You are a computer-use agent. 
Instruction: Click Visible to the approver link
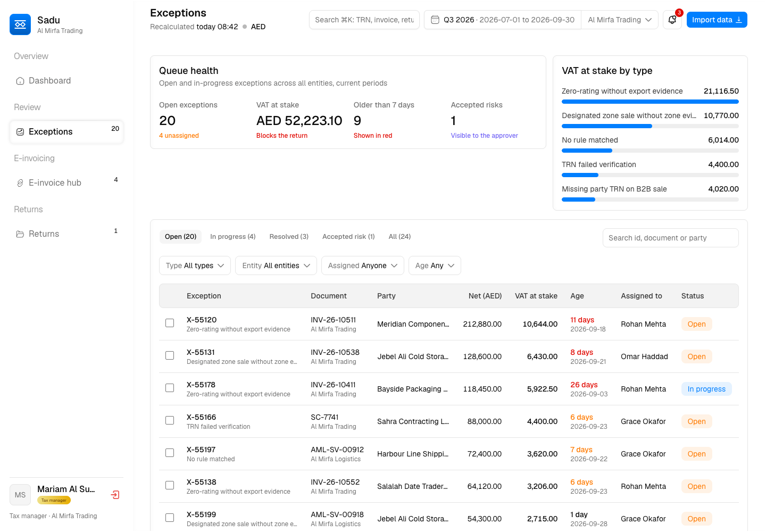click(485, 136)
